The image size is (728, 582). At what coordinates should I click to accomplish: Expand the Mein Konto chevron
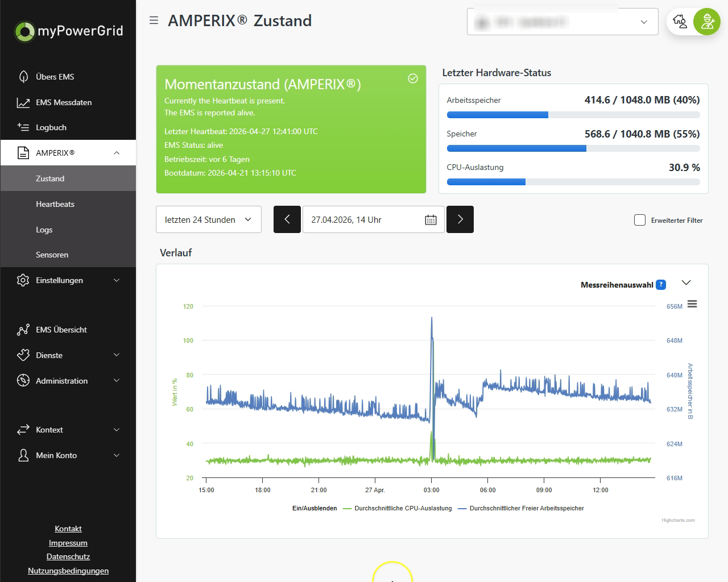[x=117, y=455]
